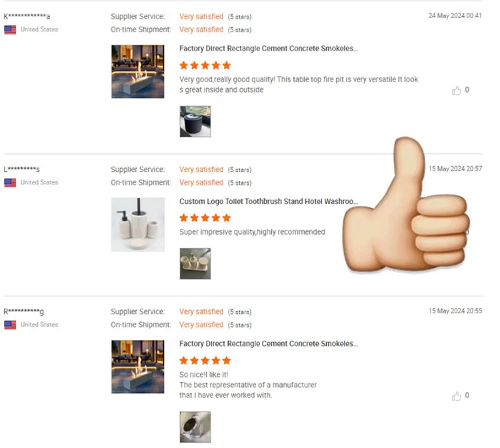The width and height of the screenshot is (500, 448).
Task: Click thumbs-up icon on R***g's review
Action: pos(456,396)
